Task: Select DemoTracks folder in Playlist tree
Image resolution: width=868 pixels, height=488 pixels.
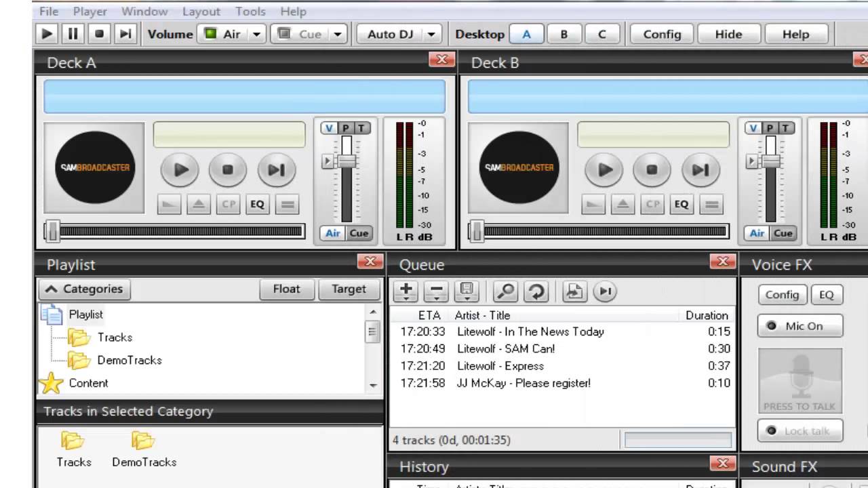Action: (x=130, y=360)
